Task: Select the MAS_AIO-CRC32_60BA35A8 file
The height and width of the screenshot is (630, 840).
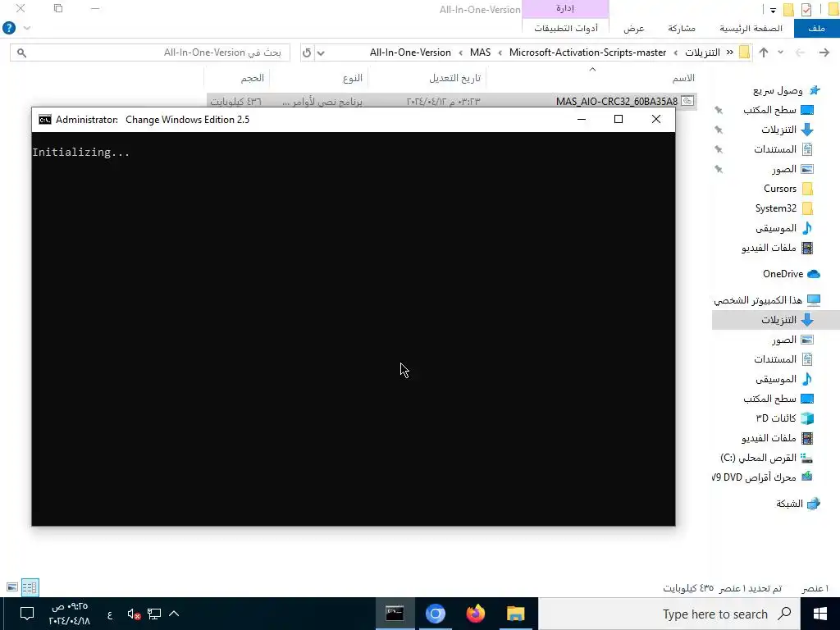Action: pyautogui.click(x=617, y=101)
